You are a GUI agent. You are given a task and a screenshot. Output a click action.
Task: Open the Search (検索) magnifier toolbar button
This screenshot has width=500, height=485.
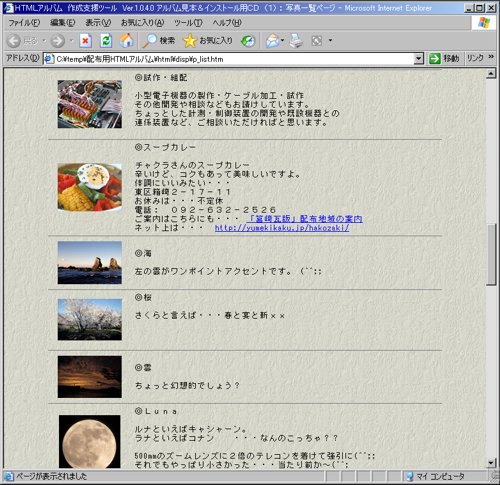tap(159, 40)
